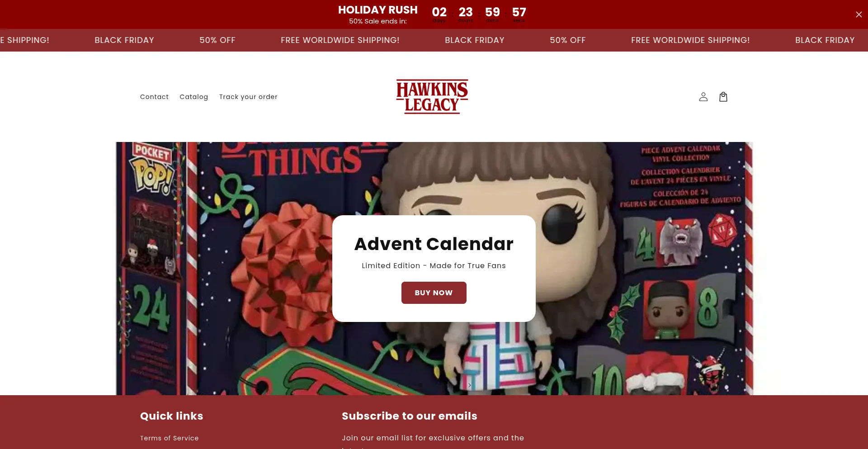This screenshot has width=868, height=449.
Task: Click the Advent Calendar heading
Action: (x=434, y=244)
